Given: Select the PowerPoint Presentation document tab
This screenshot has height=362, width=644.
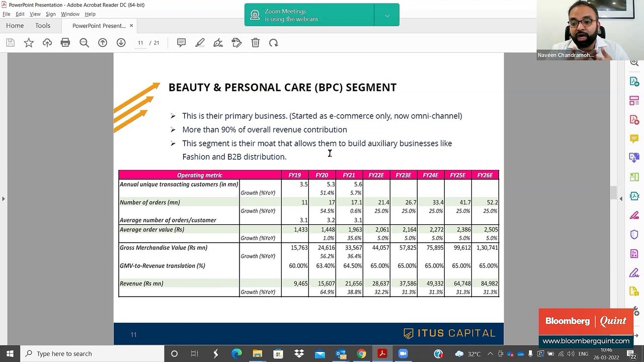Looking at the screenshot, I should 99,26.
